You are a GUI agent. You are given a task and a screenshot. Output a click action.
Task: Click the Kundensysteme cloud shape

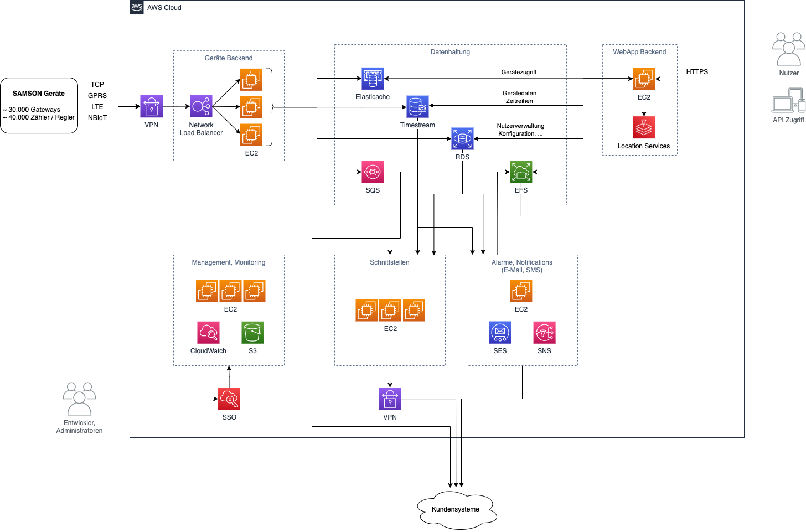[456, 509]
